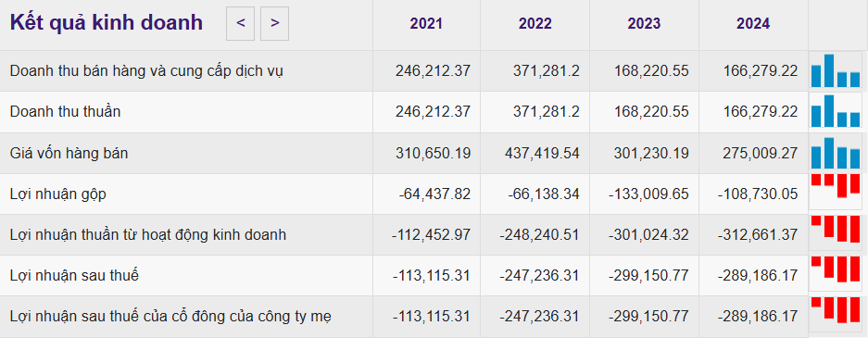
Task: Click 2024 value 166,279.22 in Doanh thu thuần
Action: click(760, 112)
